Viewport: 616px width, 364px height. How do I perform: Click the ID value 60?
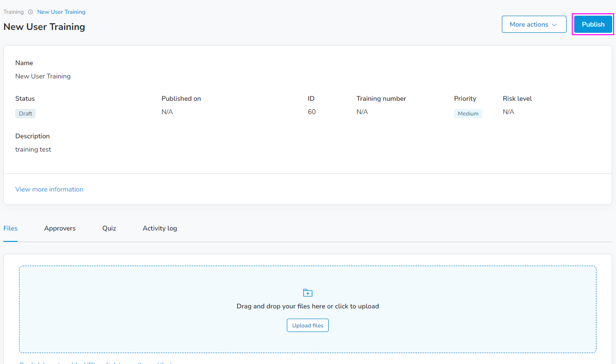click(312, 112)
